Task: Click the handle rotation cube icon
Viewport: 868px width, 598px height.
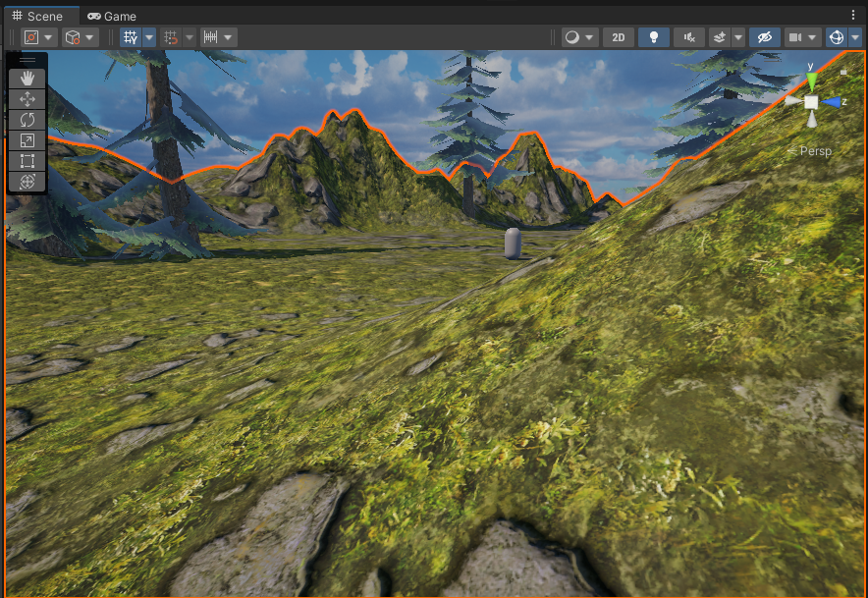Action: [x=73, y=37]
